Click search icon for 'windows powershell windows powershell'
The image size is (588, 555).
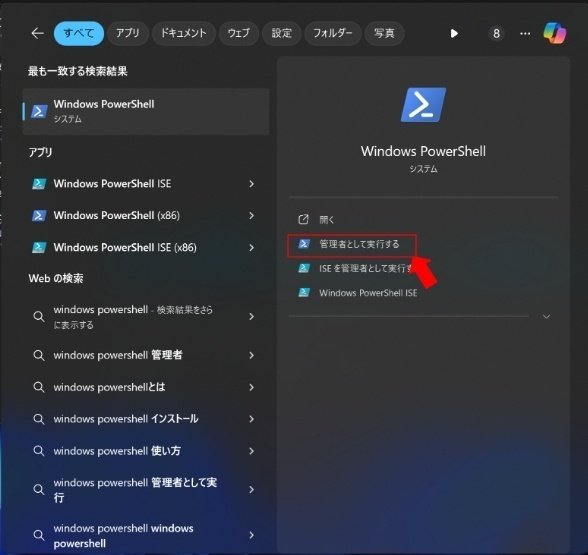39,535
